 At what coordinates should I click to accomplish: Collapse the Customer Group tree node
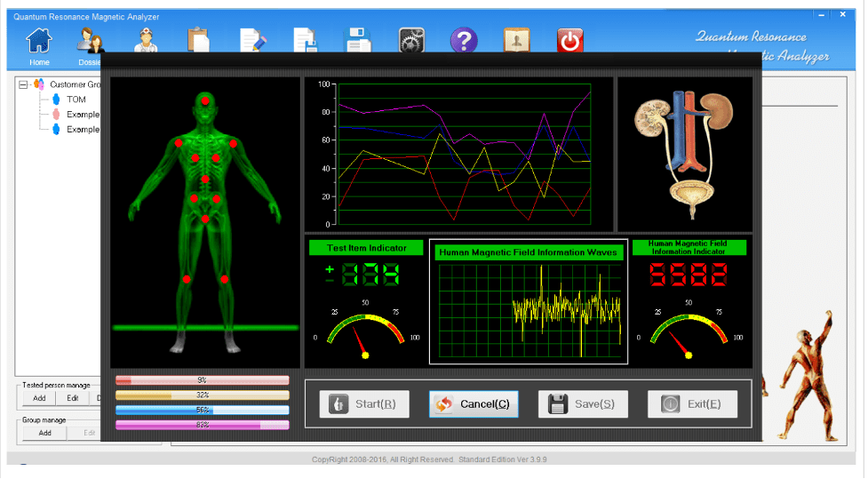point(23,84)
